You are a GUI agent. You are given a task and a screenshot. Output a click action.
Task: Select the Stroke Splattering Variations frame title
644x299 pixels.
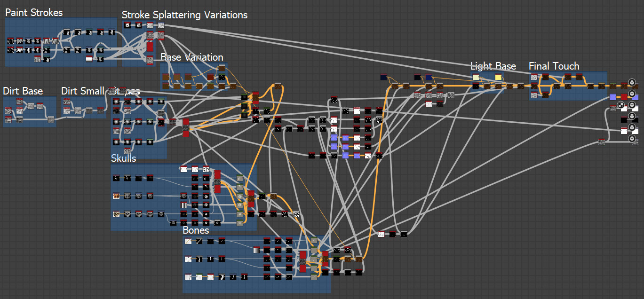184,15
